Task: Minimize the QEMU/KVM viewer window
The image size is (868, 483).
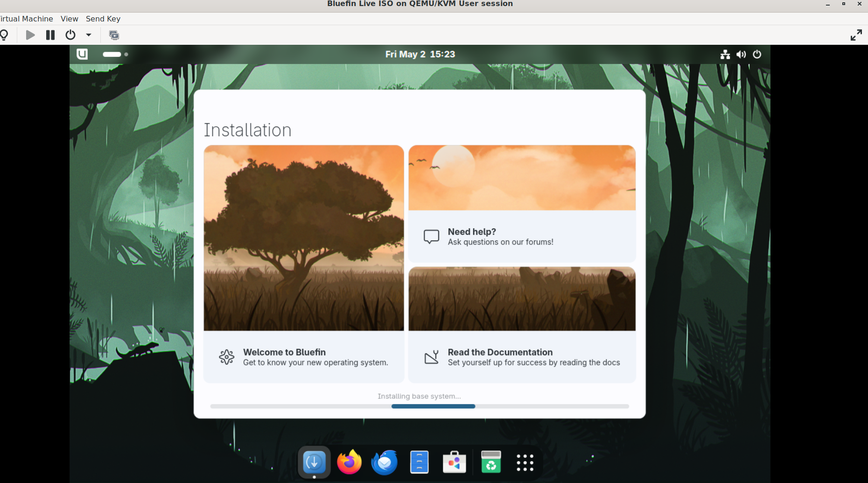Action: [828, 4]
